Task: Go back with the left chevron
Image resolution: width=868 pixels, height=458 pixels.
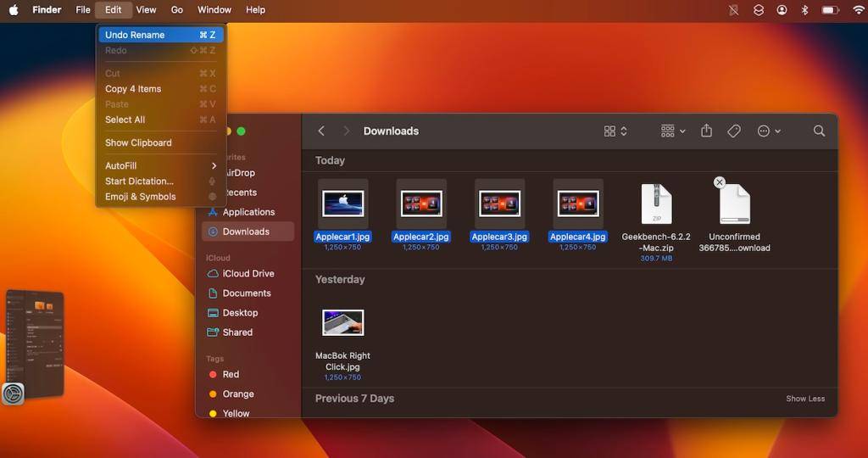Action: pyautogui.click(x=321, y=131)
